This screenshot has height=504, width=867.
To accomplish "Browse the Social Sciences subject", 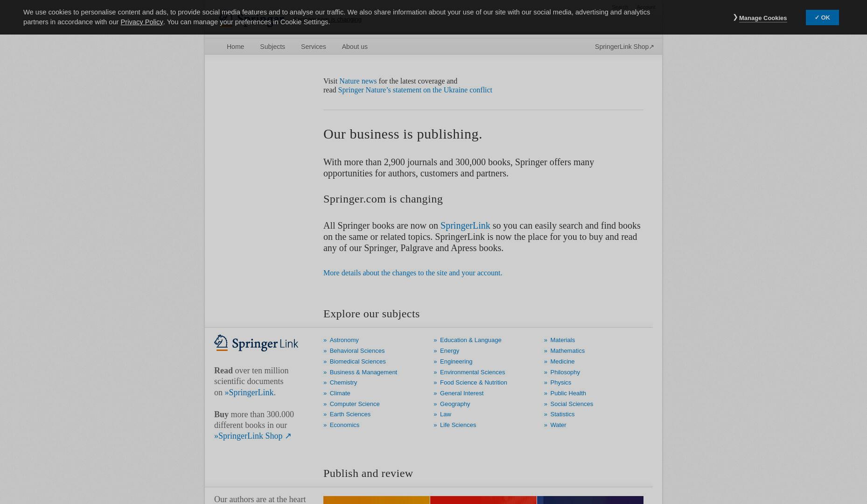I will 571,404.
